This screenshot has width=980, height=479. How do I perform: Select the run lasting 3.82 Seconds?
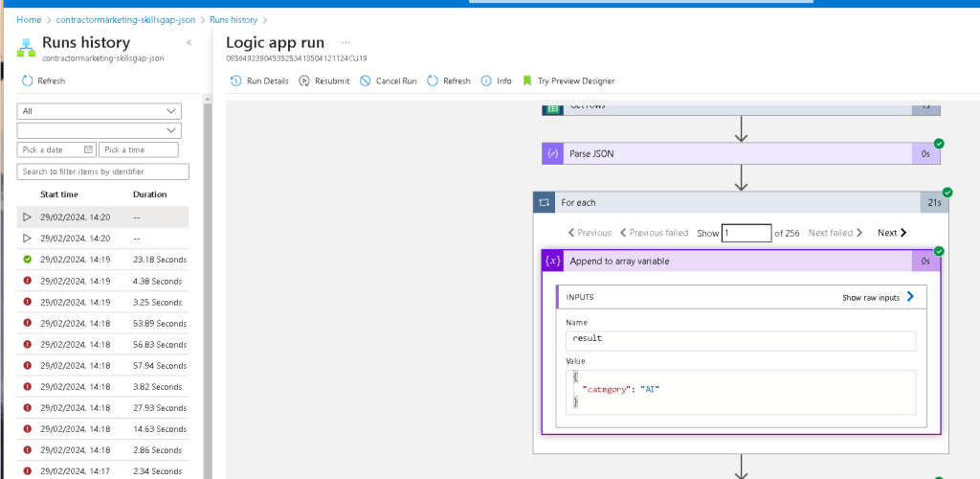pos(102,386)
